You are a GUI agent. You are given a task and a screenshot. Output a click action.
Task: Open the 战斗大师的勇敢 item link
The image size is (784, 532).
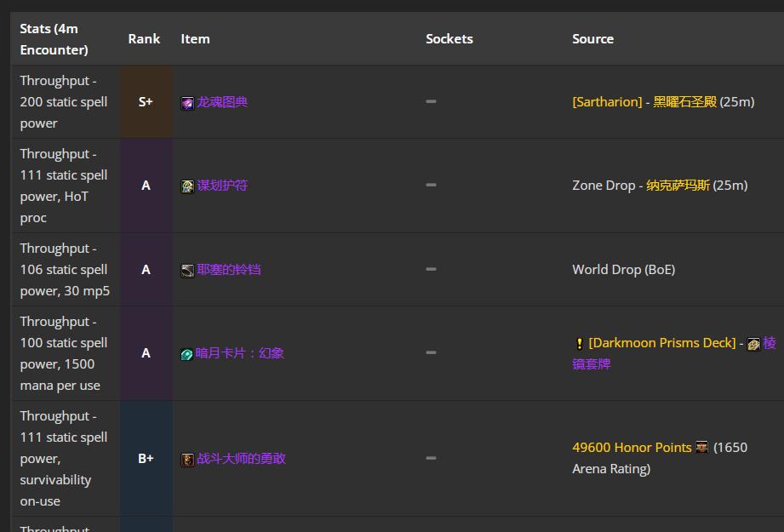242,459
